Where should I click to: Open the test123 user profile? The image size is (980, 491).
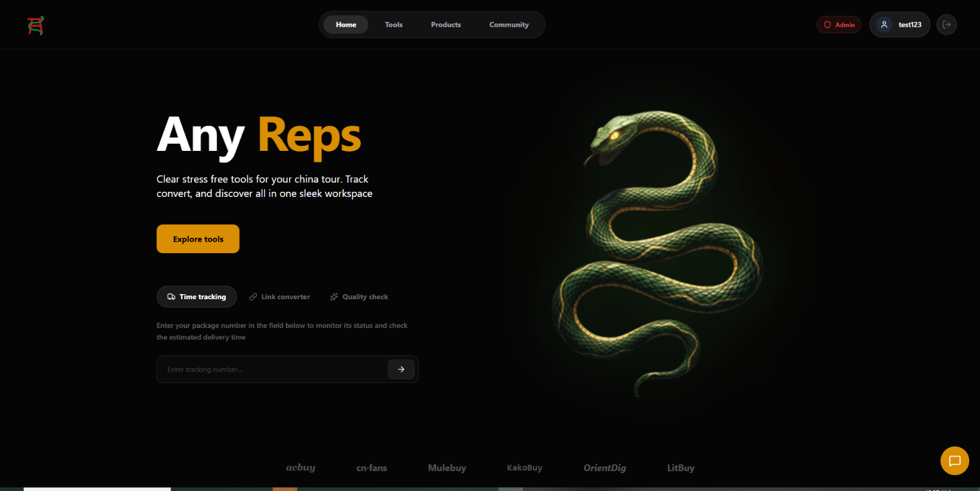899,24
